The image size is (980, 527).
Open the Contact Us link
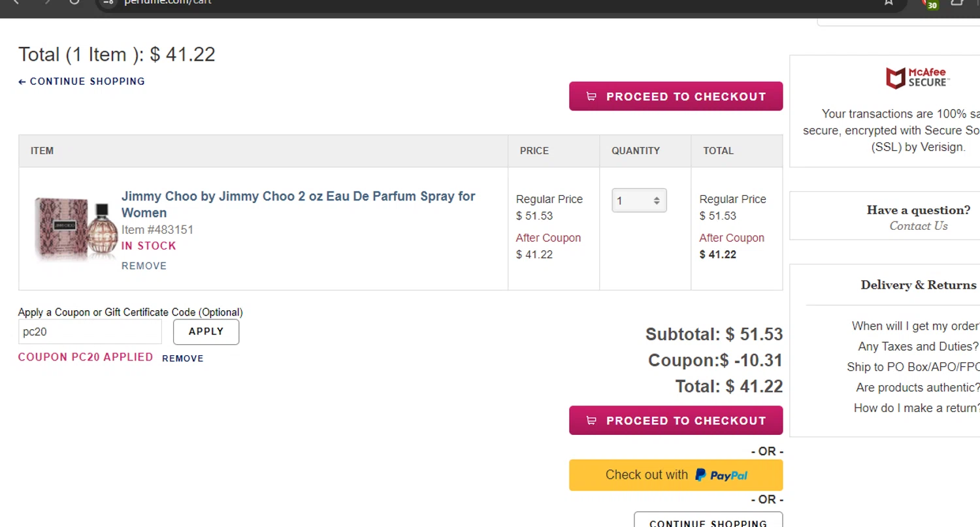coord(918,226)
